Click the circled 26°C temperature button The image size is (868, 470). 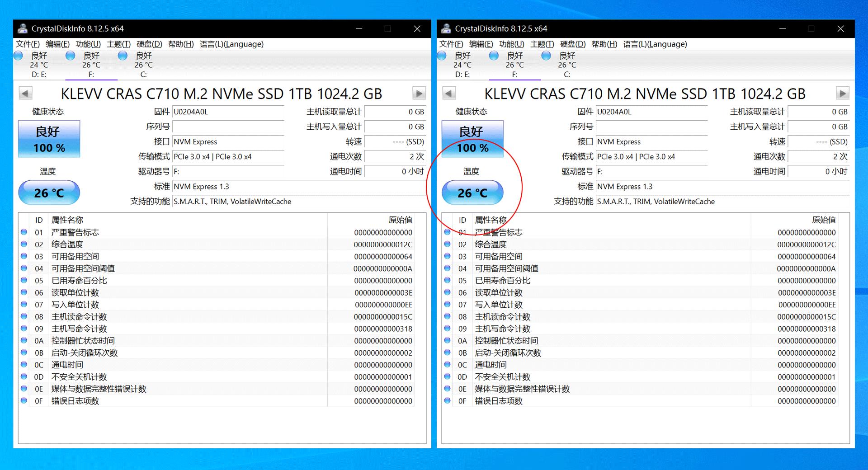point(473,192)
